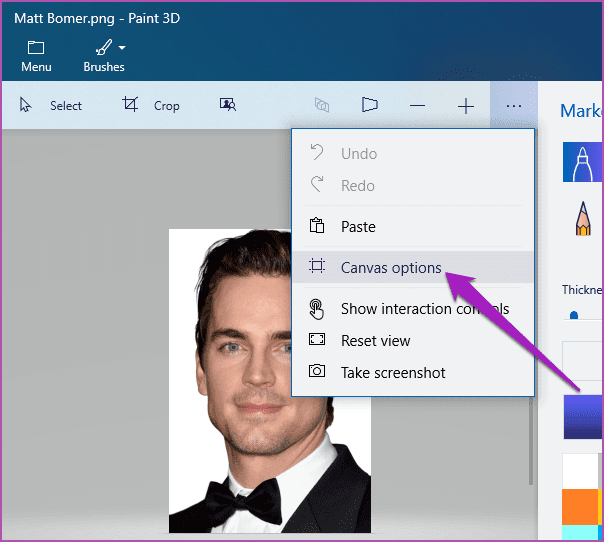Zoom in with the plus button

coord(466,106)
